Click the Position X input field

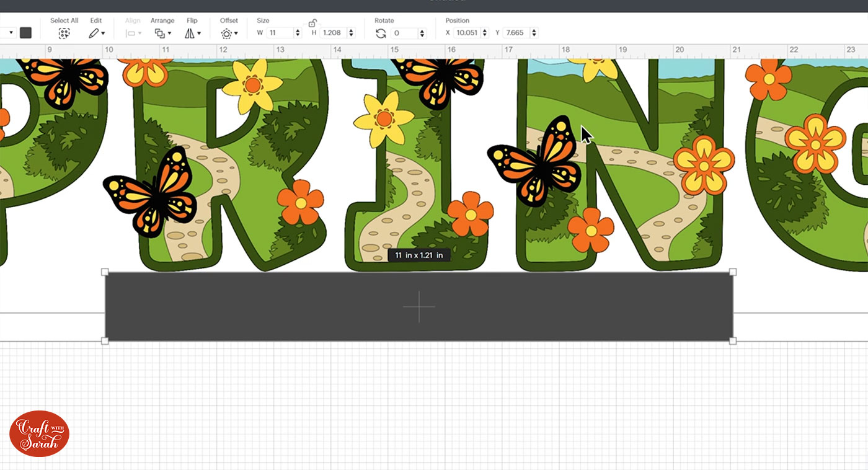[x=467, y=33]
